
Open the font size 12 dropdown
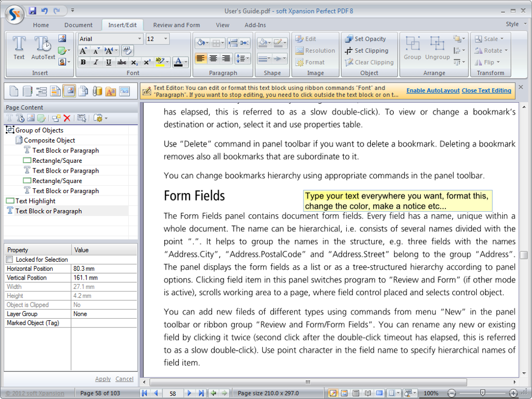click(x=166, y=39)
